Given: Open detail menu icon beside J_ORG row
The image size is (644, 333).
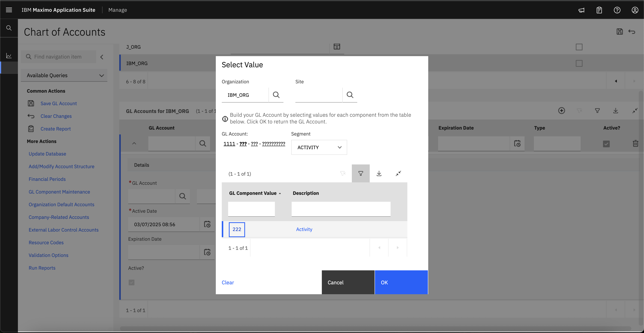Looking at the screenshot, I should 337,47.
